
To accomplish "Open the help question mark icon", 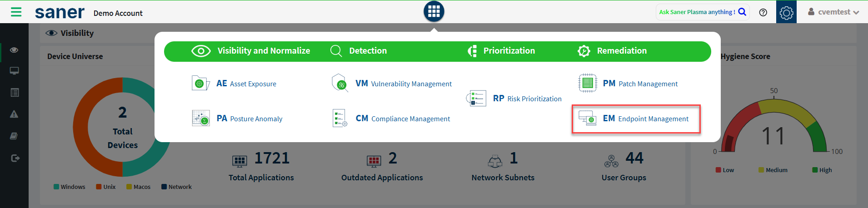I will coord(763,12).
